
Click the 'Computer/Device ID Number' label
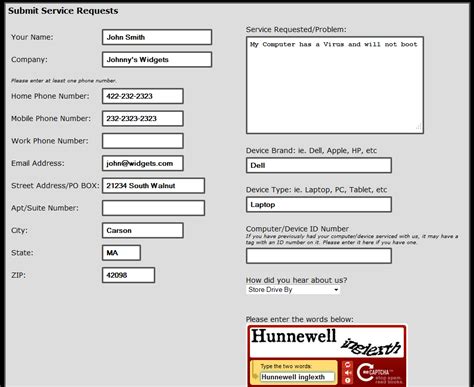pos(297,229)
